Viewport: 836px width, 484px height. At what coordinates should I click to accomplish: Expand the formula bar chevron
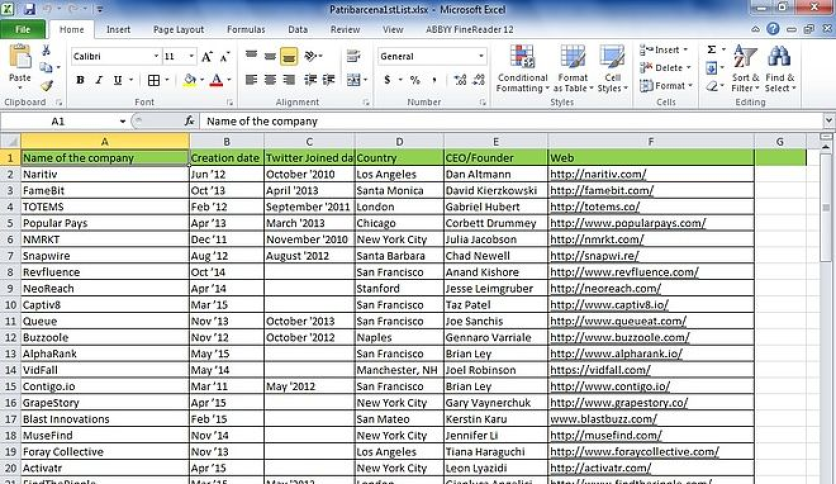[829, 121]
